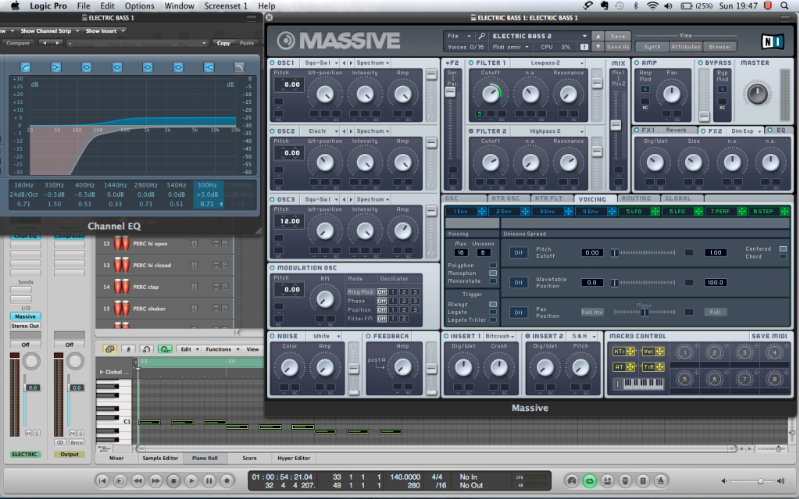Click the Wi-Fi icon in the menu bar
The width and height of the screenshot is (799, 499).
point(652,6)
